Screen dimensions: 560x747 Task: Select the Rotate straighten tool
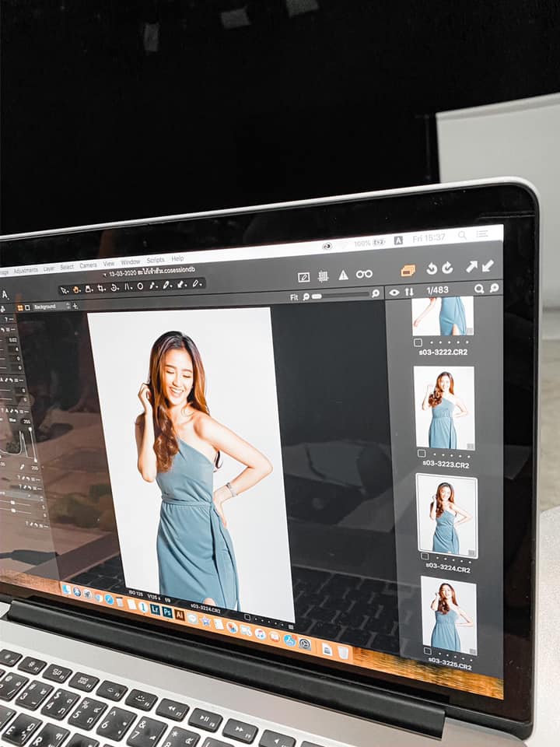coord(114,288)
